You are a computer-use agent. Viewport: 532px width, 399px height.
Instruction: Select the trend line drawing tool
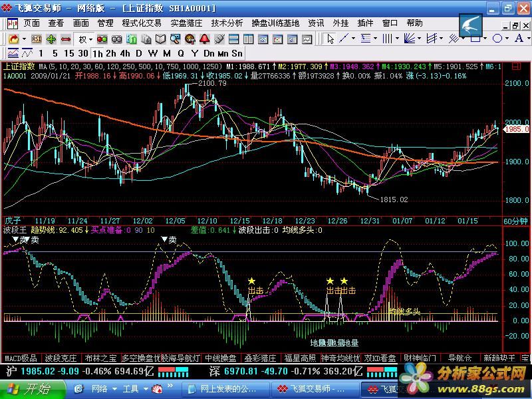(344, 39)
